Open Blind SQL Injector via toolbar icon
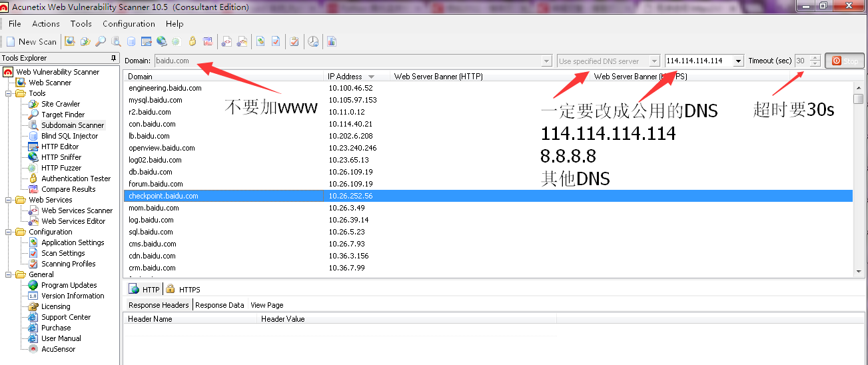Image resolution: width=868 pixels, height=365 pixels. 131,41
